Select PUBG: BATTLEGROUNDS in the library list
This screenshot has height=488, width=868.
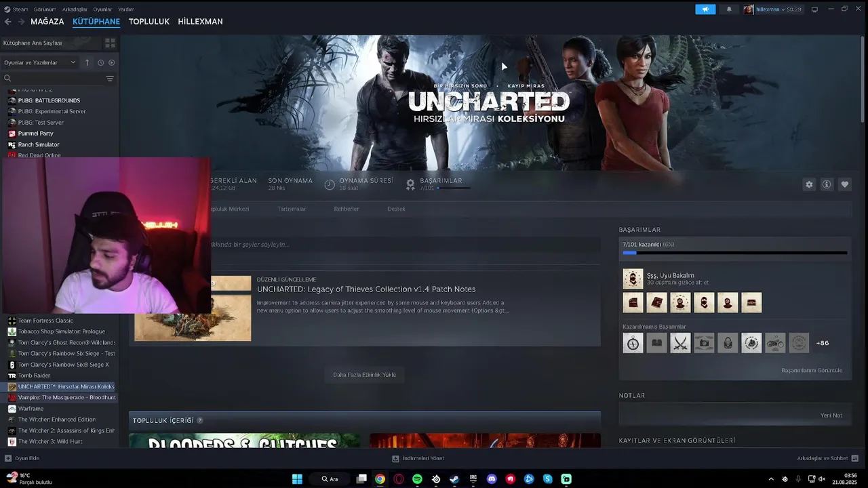pyautogui.click(x=49, y=100)
